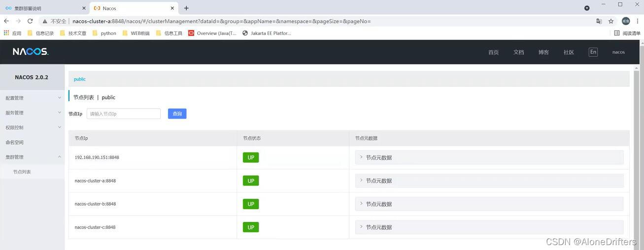644x250 pixels.
Task: Click the UP status of 192.168.190.151:8848
Action: point(251,157)
